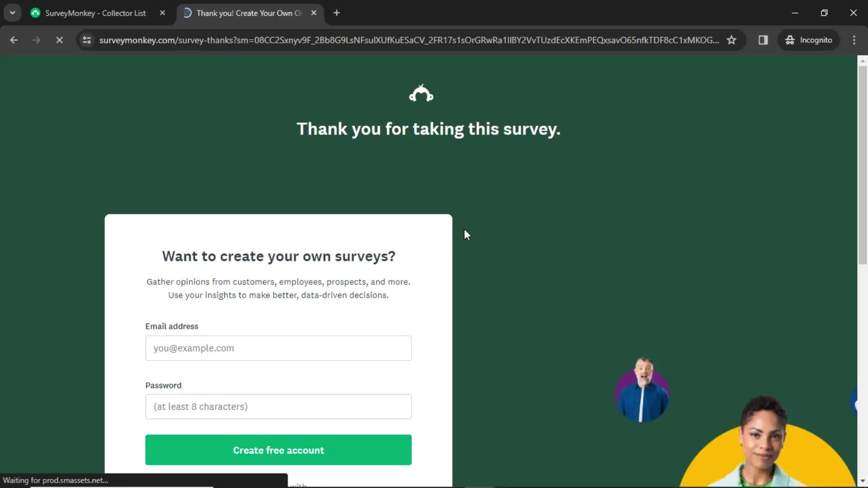Click the new tab plus icon
This screenshot has width=868, height=488.
[x=336, y=13]
